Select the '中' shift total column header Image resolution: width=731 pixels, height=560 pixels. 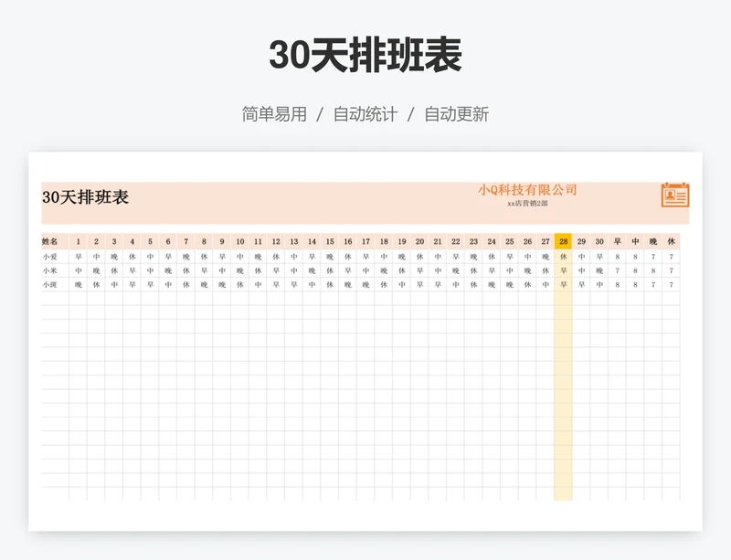pos(635,241)
